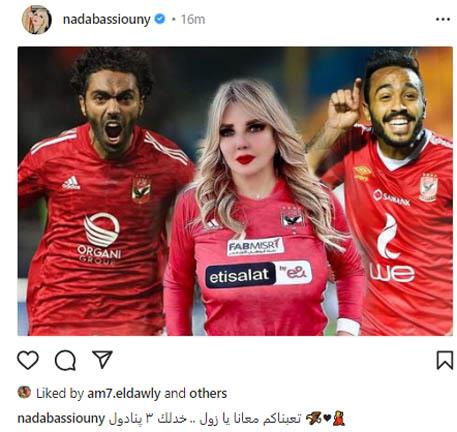The width and height of the screenshot is (457, 432).
Task: Click the adidas logo on left jersey
Action: click(x=71, y=183)
